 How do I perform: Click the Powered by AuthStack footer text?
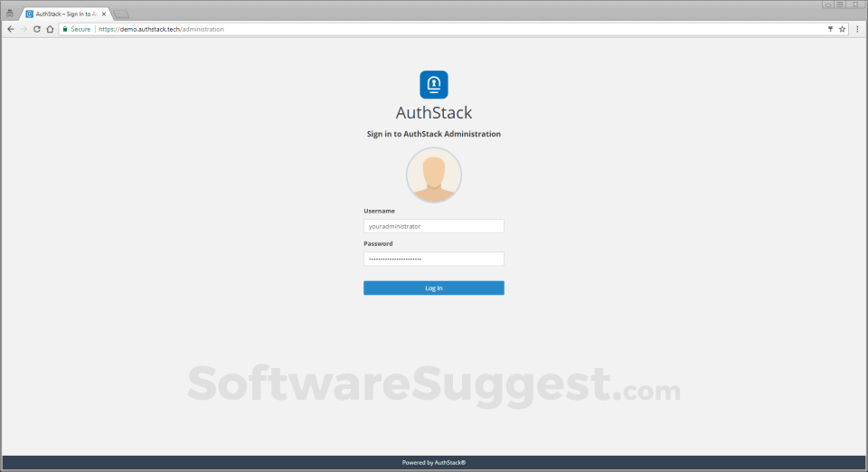click(434, 463)
